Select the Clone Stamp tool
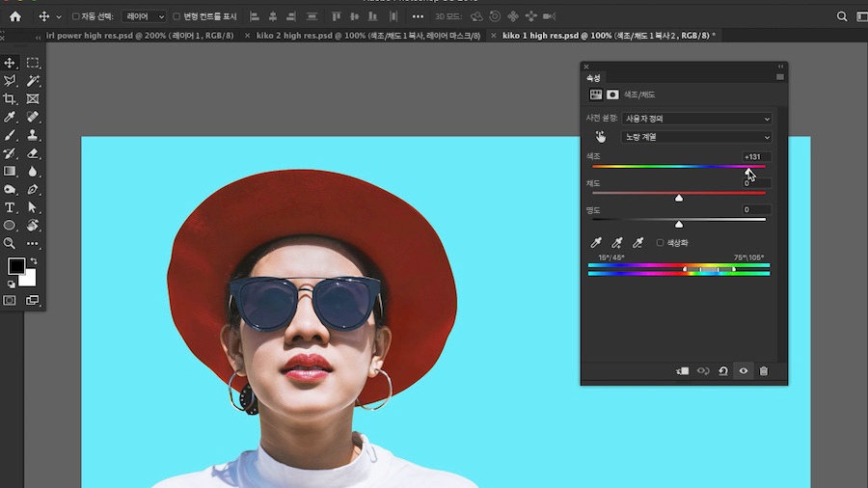Viewport: 868px width, 488px height. pyautogui.click(x=33, y=135)
